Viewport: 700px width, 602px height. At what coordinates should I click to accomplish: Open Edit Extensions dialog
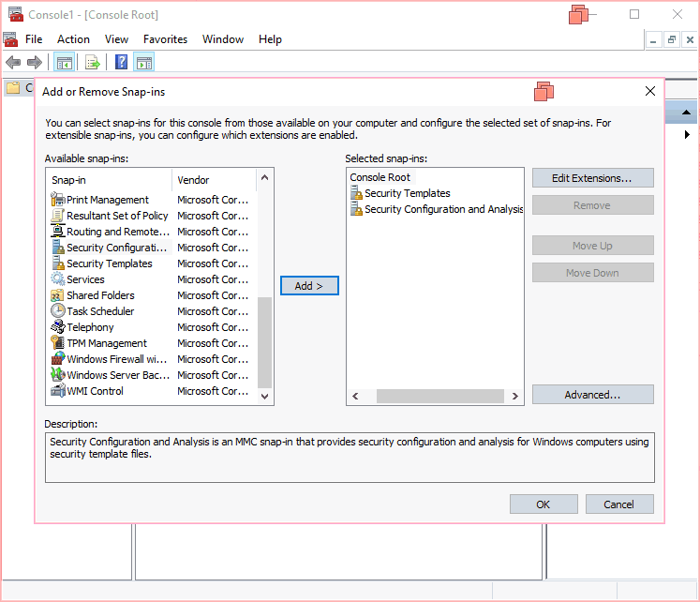click(592, 178)
